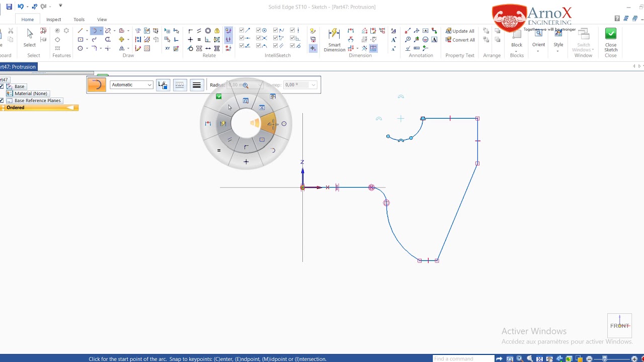This screenshot has height=362, width=644.
Task: Click the Lock relationship icon
Action: point(217,31)
